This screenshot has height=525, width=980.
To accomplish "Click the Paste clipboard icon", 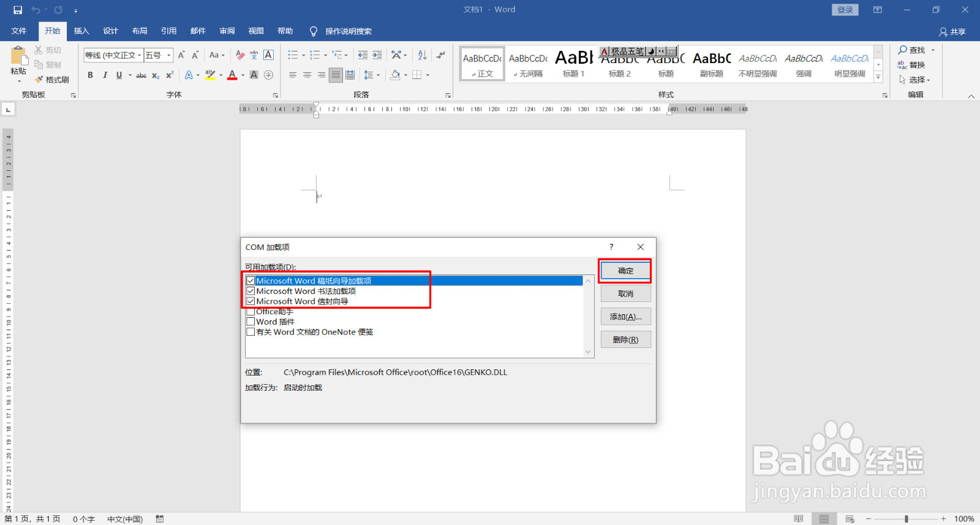I will [18, 56].
